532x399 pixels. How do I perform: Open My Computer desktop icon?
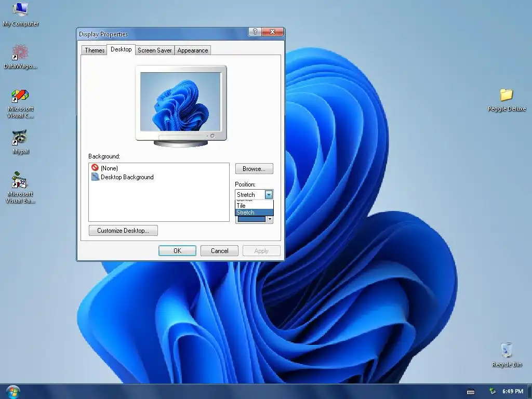pyautogui.click(x=20, y=14)
